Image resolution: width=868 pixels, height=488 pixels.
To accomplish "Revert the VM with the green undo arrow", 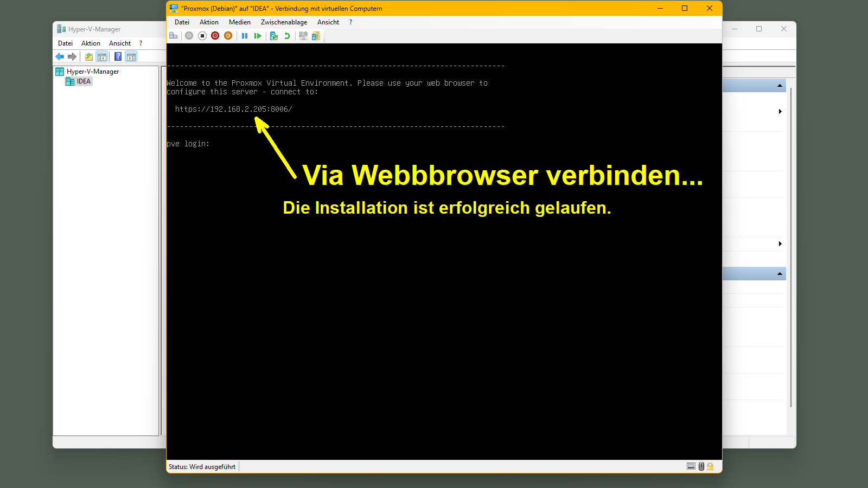I will pyautogui.click(x=287, y=36).
